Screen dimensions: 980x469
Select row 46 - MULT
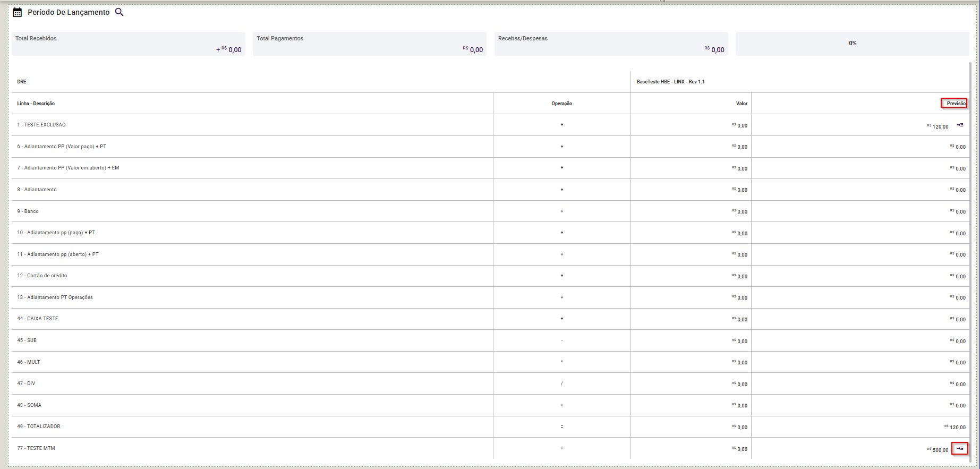[491, 362]
